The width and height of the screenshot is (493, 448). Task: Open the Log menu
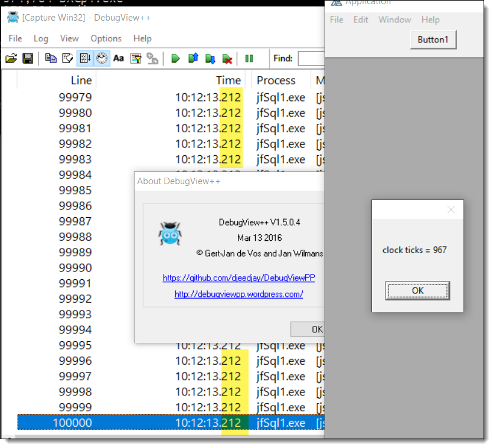[41, 38]
